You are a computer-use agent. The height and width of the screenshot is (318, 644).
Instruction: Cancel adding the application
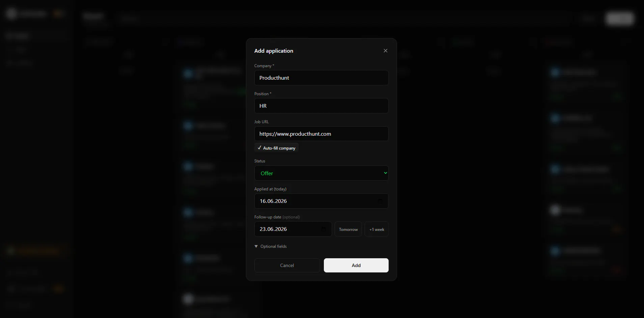tap(287, 265)
